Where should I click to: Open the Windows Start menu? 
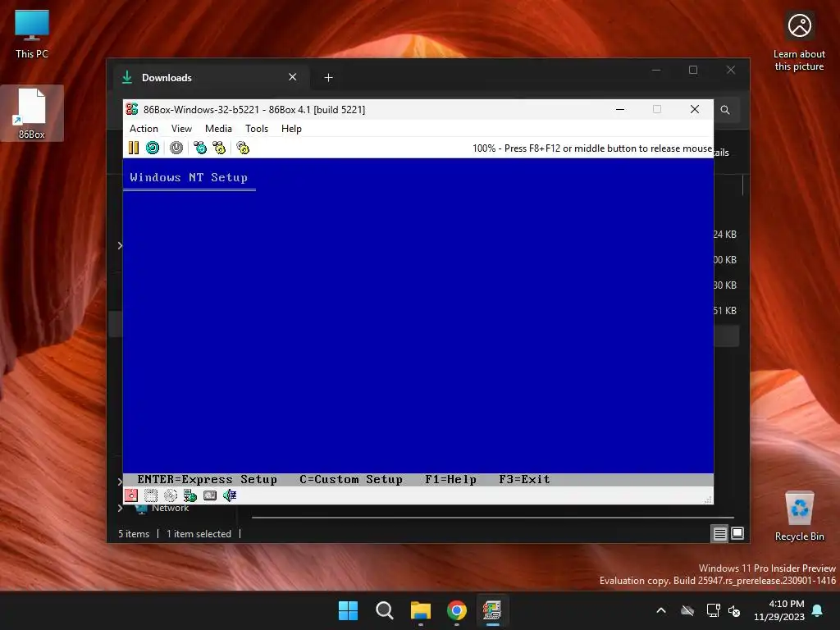348,610
